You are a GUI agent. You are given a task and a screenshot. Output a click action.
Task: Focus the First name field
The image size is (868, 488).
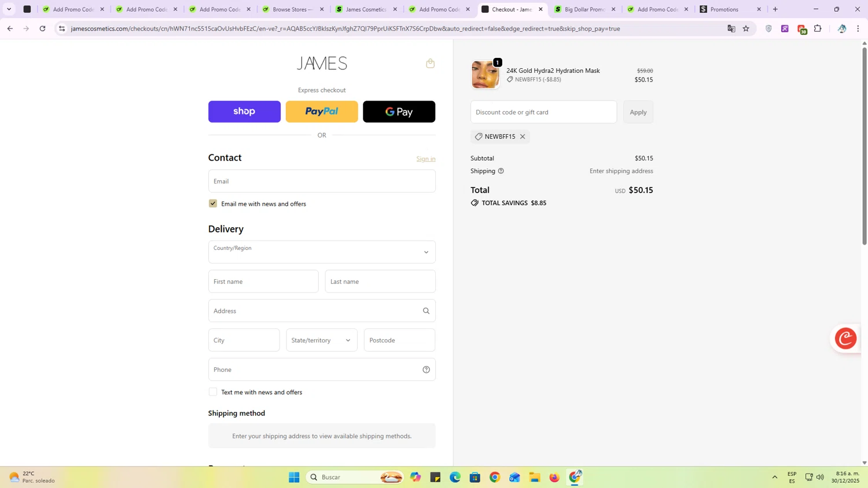pyautogui.click(x=263, y=282)
